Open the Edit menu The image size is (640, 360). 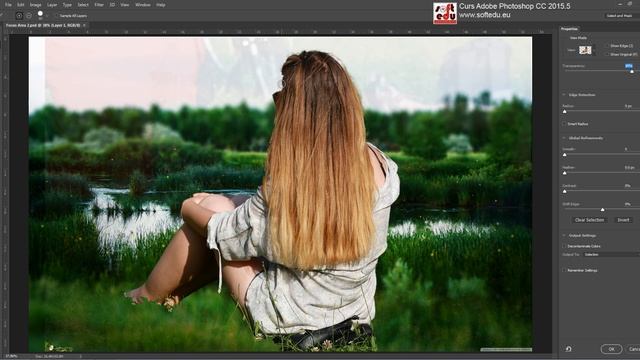click(x=20, y=5)
